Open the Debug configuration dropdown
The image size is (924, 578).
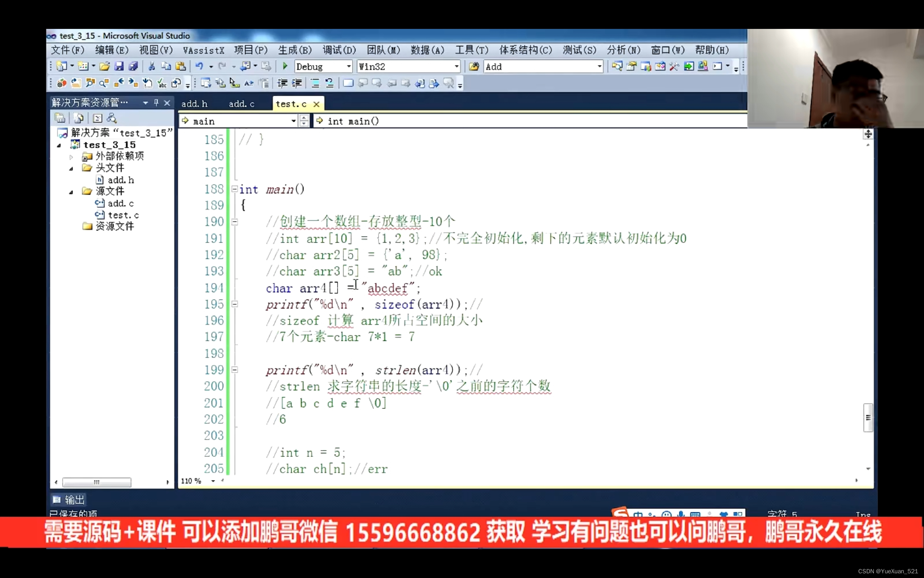pyautogui.click(x=349, y=66)
